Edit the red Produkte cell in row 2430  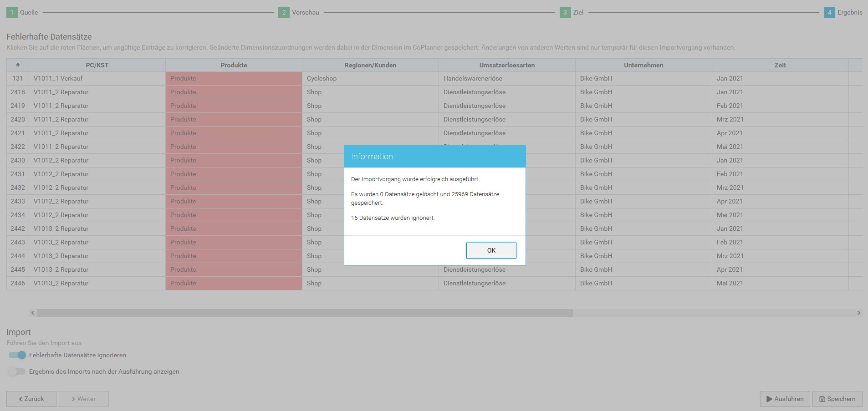234,160
